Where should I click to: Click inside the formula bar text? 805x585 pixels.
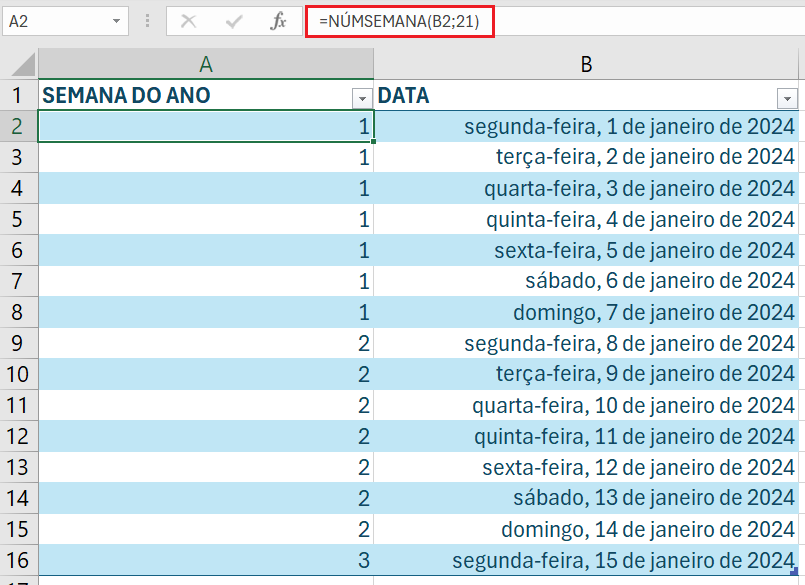399,21
